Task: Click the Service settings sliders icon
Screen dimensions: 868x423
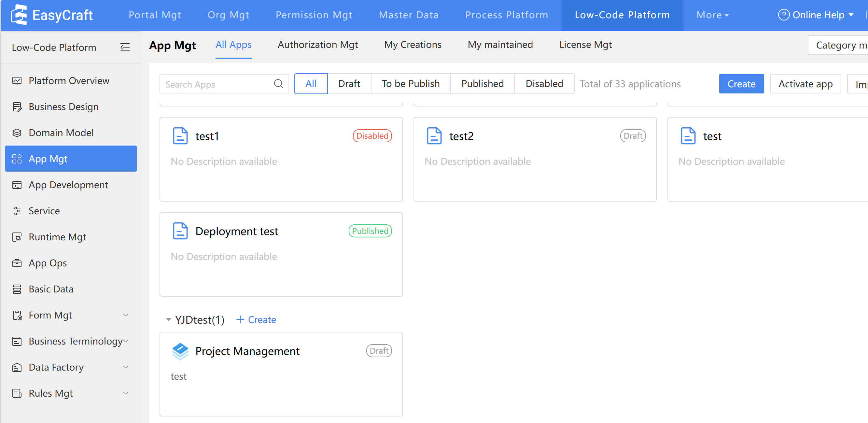Action: click(x=17, y=211)
